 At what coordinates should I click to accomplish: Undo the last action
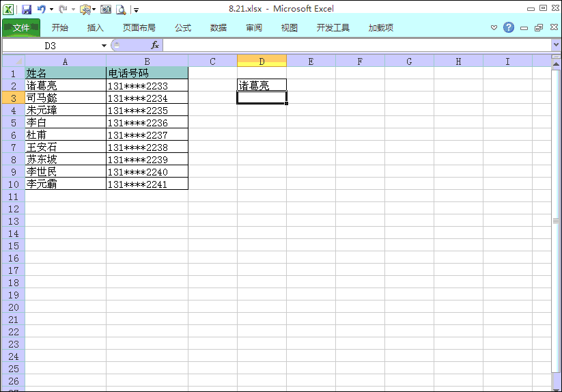pos(42,9)
